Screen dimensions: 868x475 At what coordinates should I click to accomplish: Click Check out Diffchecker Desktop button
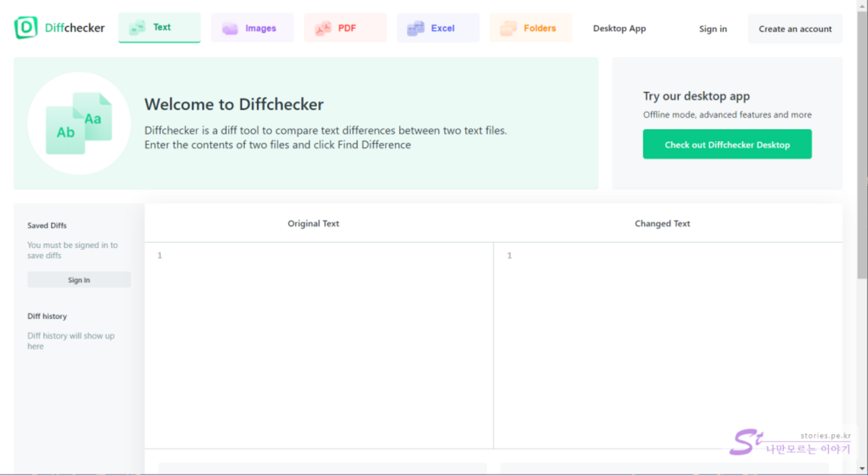[x=727, y=145]
